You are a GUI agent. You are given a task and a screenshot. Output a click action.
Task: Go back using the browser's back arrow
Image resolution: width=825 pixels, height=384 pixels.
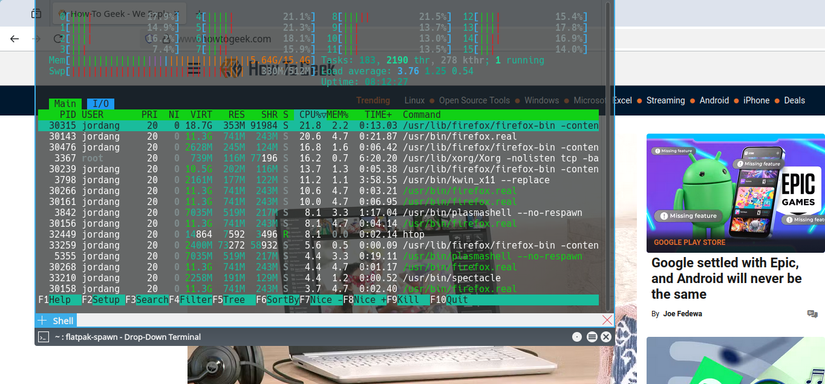pos(15,38)
